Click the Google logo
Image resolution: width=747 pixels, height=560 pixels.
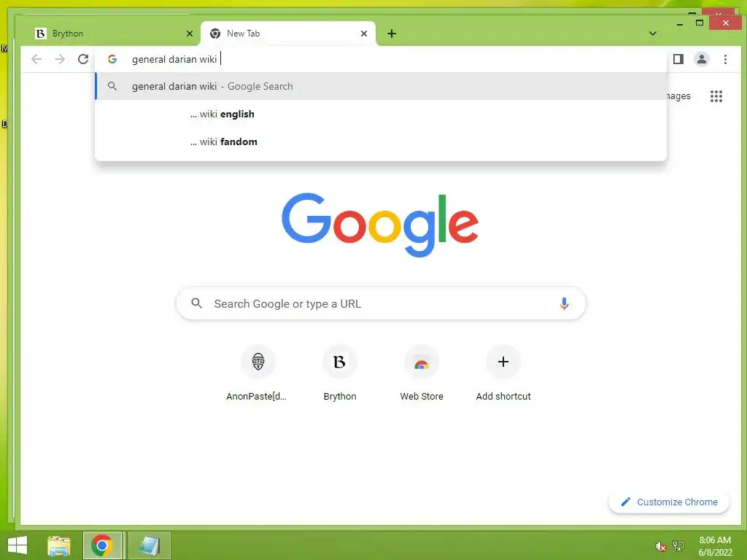click(379, 225)
